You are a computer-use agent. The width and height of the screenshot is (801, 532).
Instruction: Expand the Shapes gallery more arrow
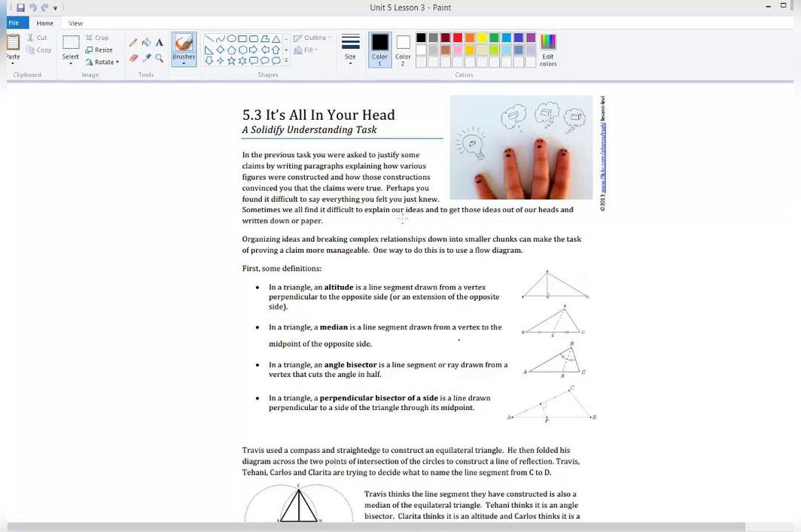coord(286,61)
